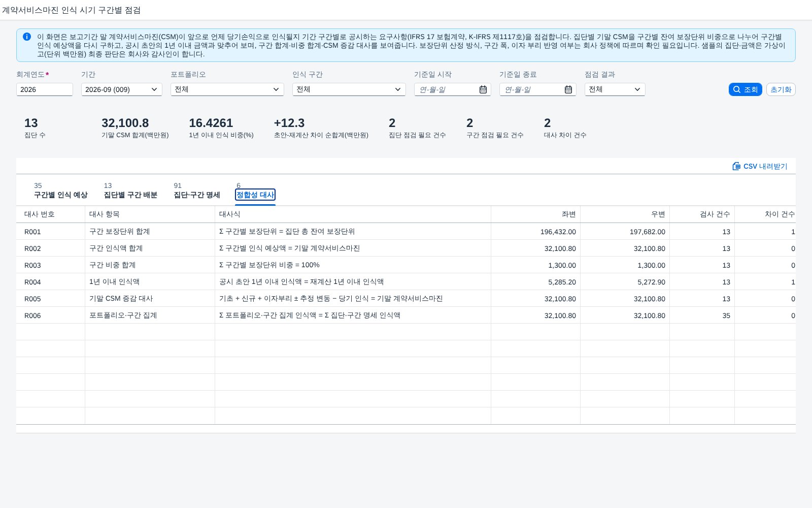The width and height of the screenshot is (812, 508).
Task: Open the calendar picker for 기준일 시작
Action: [x=483, y=89]
